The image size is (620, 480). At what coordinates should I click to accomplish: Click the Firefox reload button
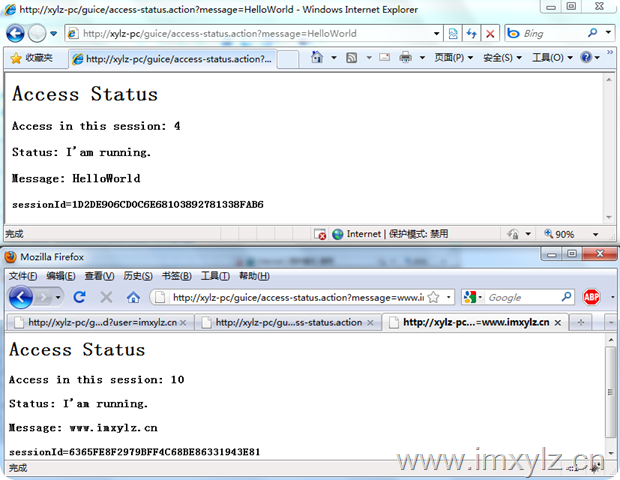[80, 297]
